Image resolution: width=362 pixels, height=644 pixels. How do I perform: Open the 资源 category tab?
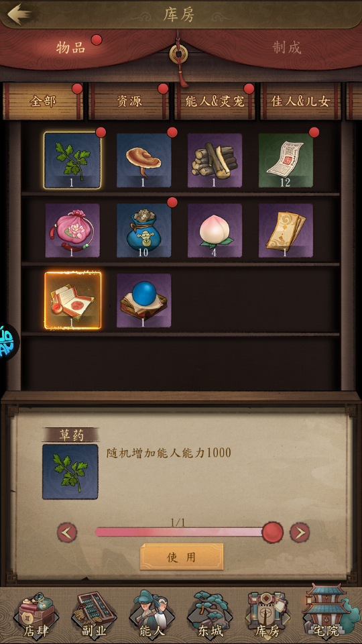[129, 101]
